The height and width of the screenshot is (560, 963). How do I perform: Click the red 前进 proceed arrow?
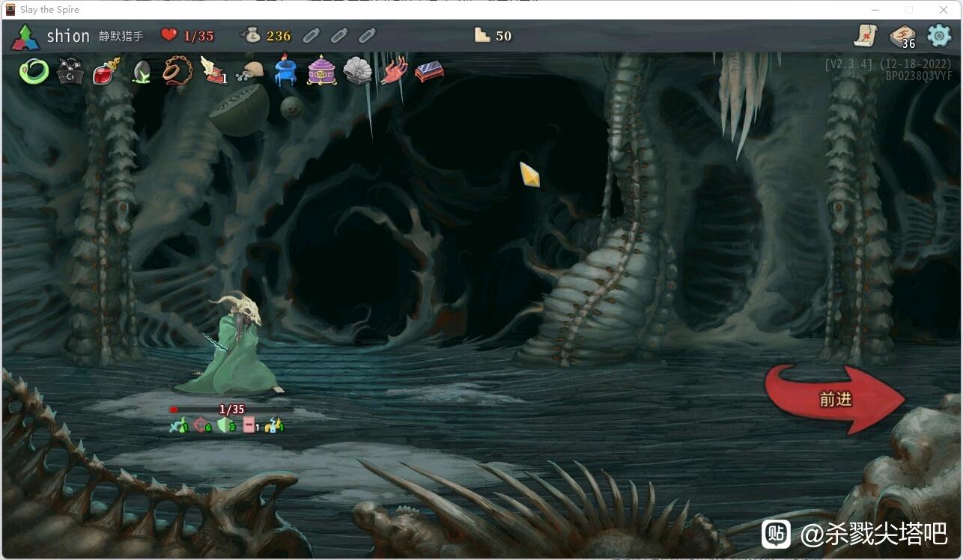pyautogui.click(x=835, y=399)
